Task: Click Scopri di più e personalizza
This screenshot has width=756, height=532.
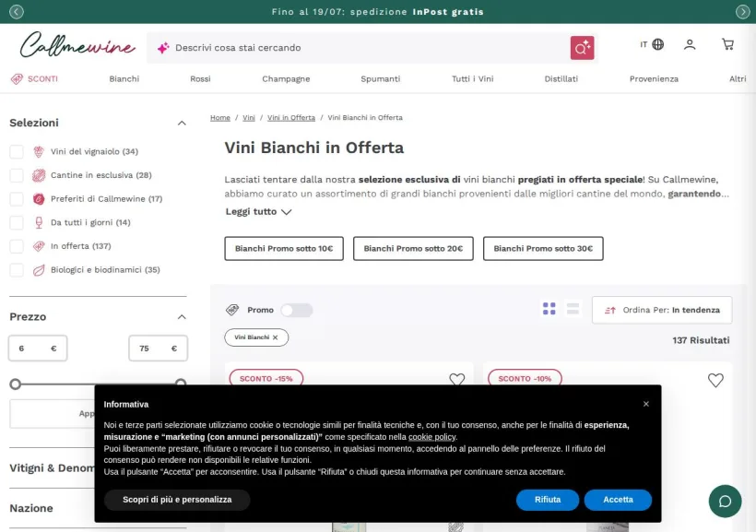Action: coord(177,500)
